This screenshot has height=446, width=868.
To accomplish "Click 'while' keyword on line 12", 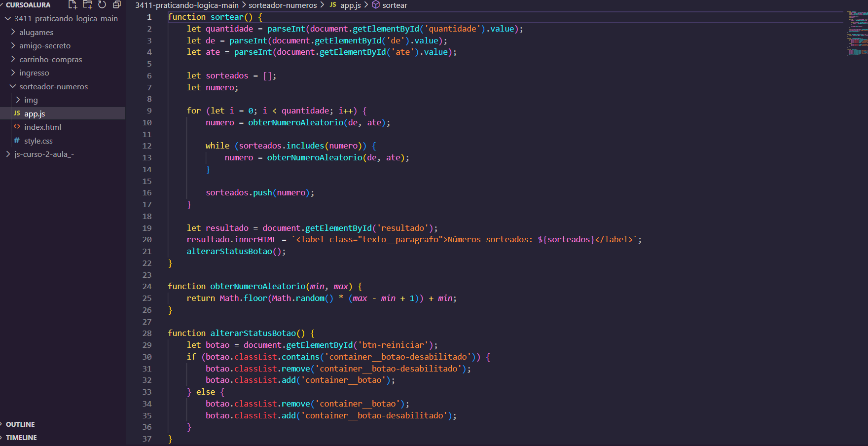I will 217,146.
